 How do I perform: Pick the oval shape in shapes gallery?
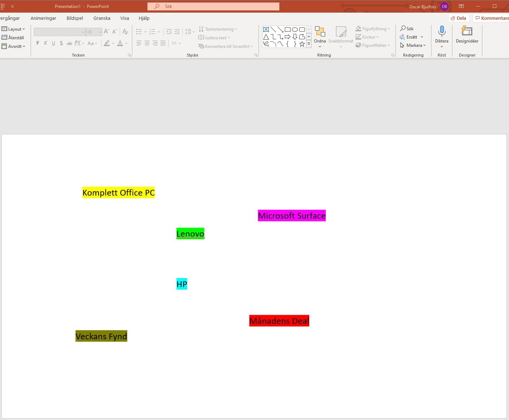click(295, 30)
